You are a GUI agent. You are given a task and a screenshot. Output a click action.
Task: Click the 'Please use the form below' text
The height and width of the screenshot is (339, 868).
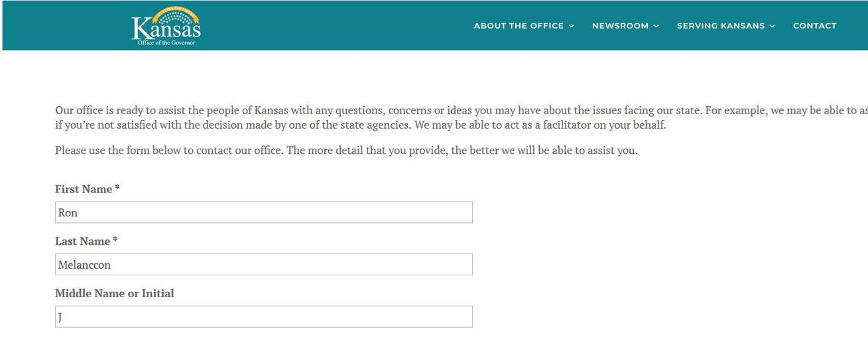coord(346,151)
